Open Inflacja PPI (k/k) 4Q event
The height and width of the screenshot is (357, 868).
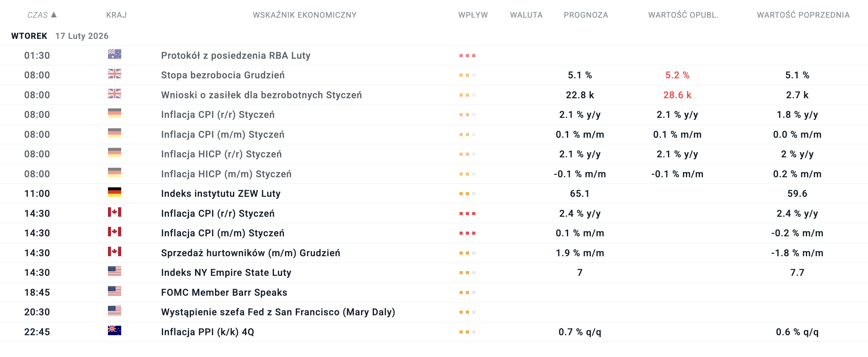click(x=207, y=332)
